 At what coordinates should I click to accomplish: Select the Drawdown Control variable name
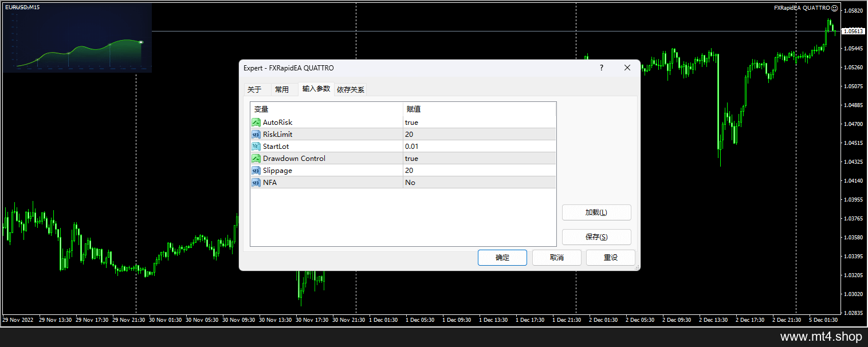tap(294, 159)
